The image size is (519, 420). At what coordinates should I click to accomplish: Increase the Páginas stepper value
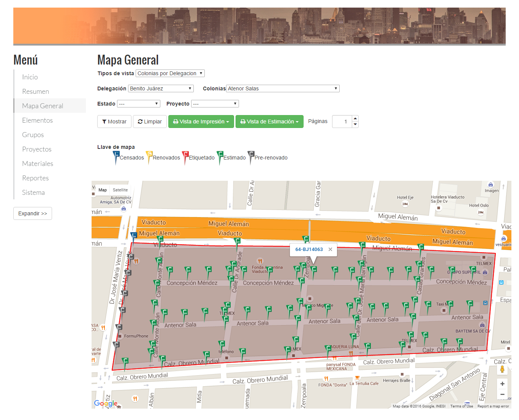[355, 118]
